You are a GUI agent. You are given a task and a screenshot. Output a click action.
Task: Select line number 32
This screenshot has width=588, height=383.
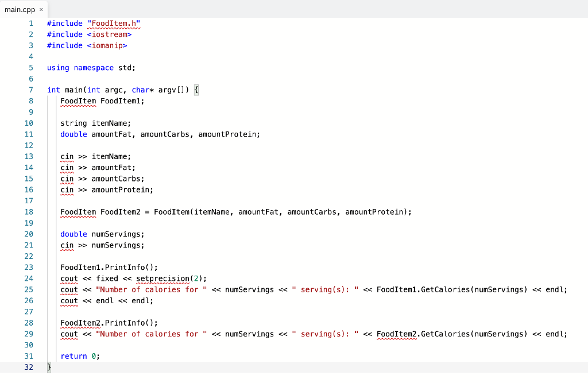29,367
